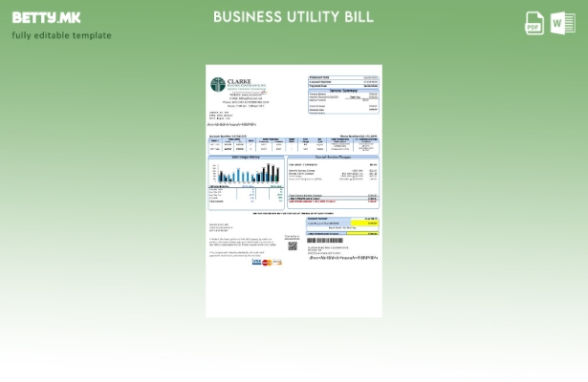
Task: Click the 'fully editable template' subtitle
Action: tap(61, 35)
